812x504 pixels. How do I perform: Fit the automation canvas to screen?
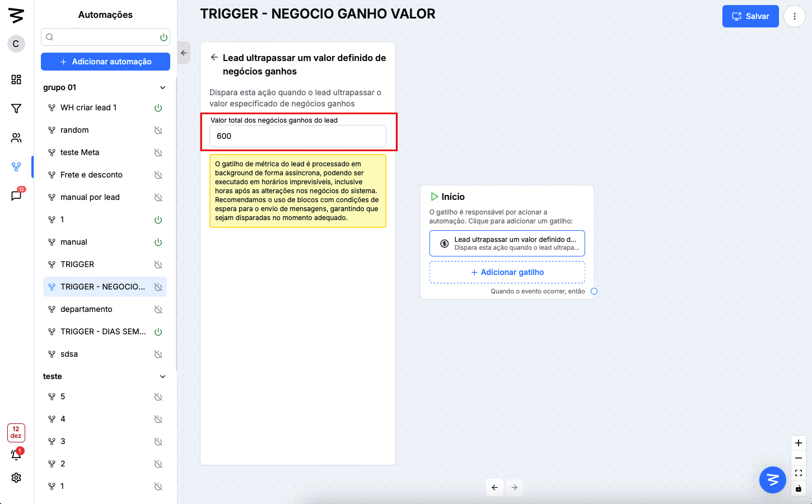pos(798,473)
